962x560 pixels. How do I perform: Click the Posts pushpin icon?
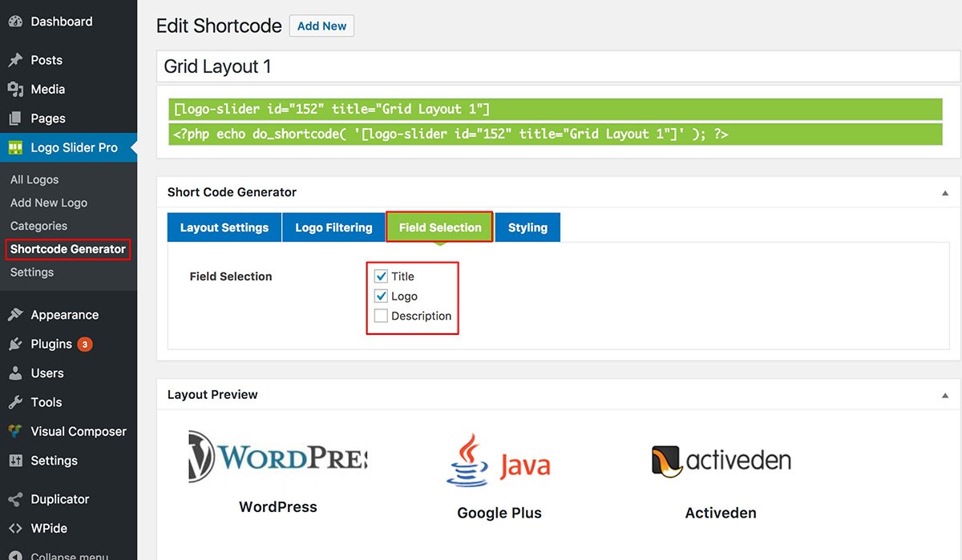pos(15,60)
